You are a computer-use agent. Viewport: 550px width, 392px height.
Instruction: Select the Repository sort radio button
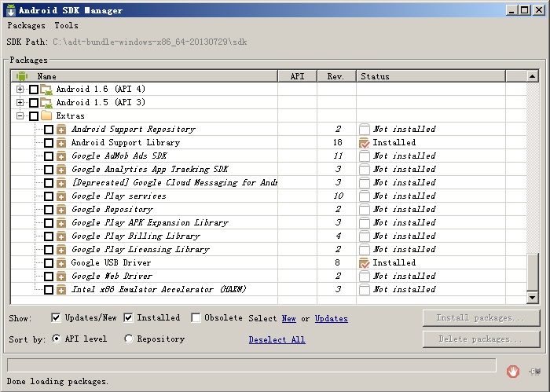coord(129,339)
